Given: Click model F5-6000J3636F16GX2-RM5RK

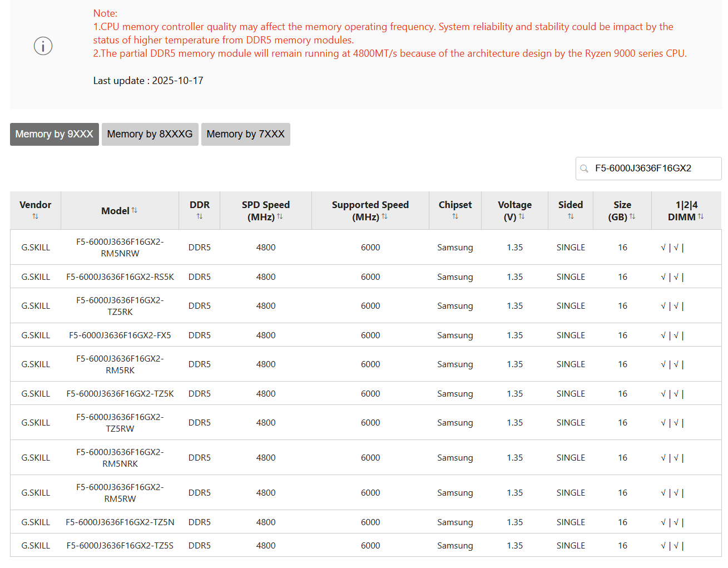Looking at the screenshot, I should click(x=120, y=364).
